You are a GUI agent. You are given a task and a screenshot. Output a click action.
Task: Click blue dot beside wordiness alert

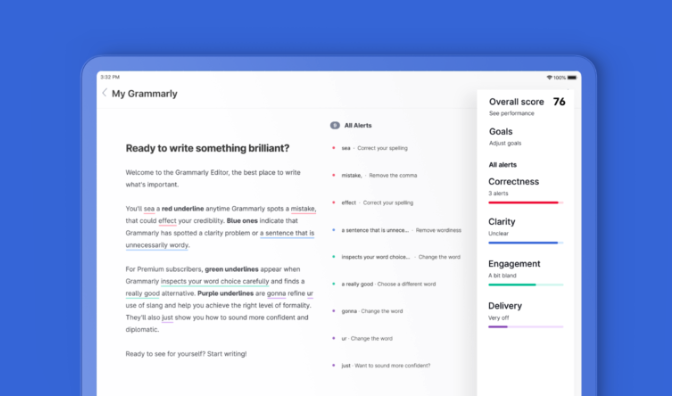(334, 230)
